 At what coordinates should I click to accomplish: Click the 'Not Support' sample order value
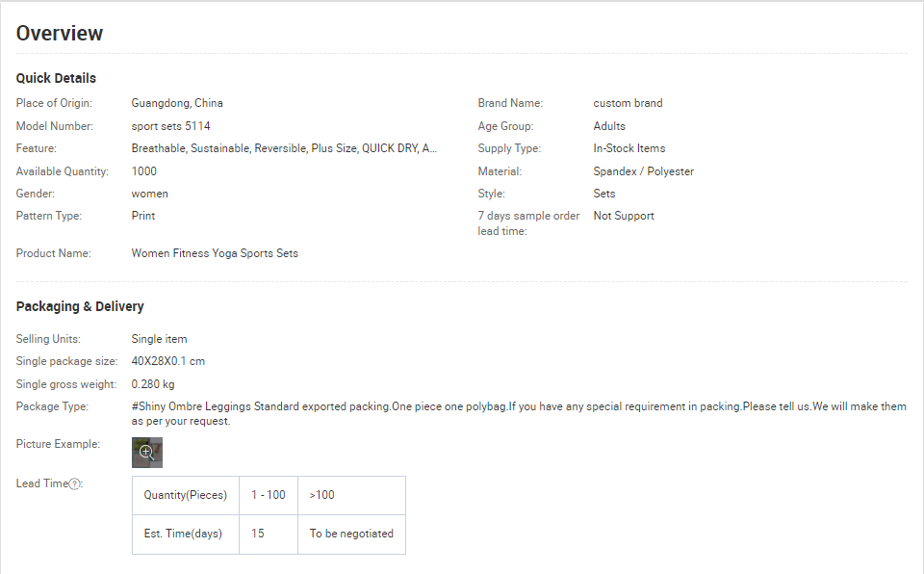pos(624,216)
